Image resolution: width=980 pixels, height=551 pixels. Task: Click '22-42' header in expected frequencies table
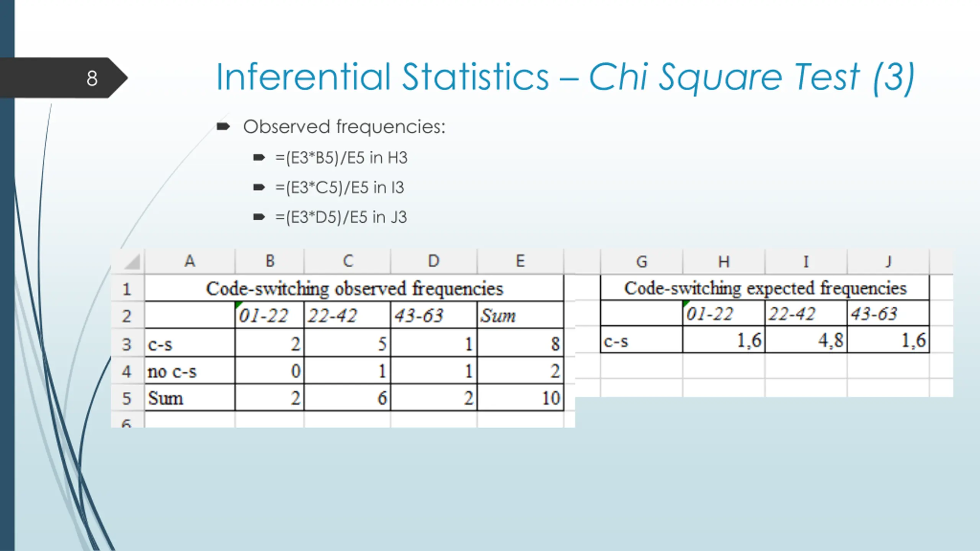[806, 313]
